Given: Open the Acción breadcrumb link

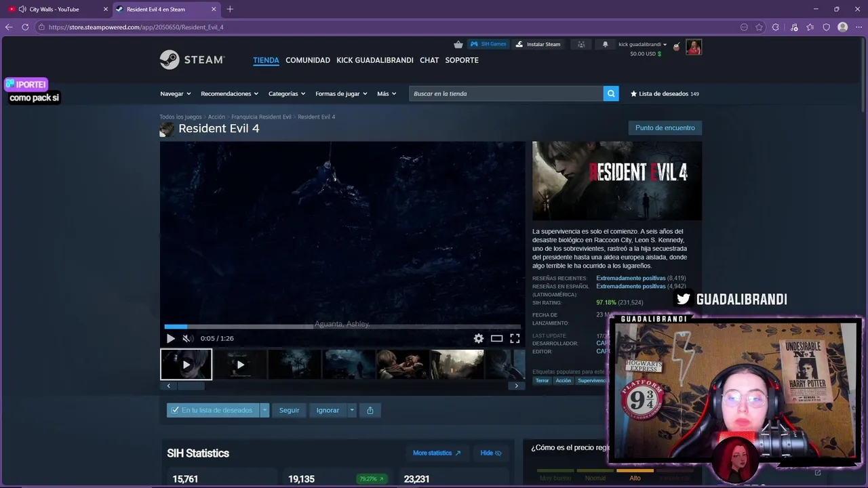Looking at the screenshot, I should coord(216,117).
